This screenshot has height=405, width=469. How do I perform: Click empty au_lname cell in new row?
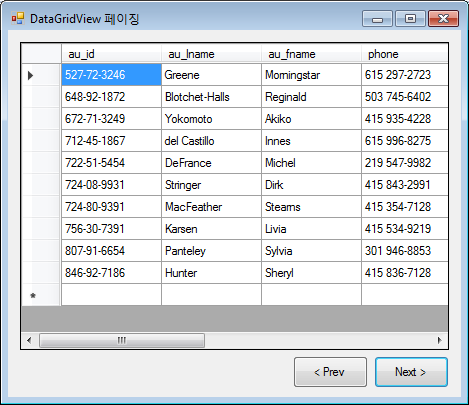[211, 295]
